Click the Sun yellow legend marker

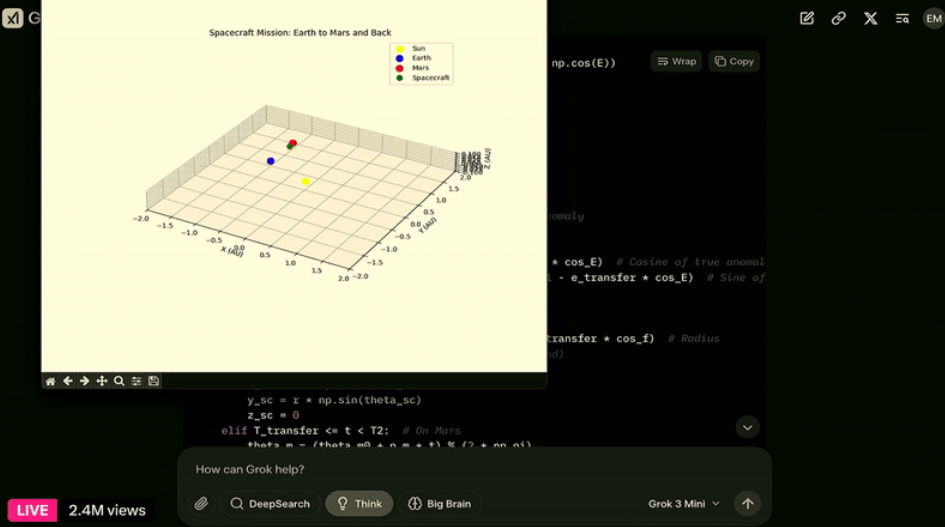(x=400, y=49)
